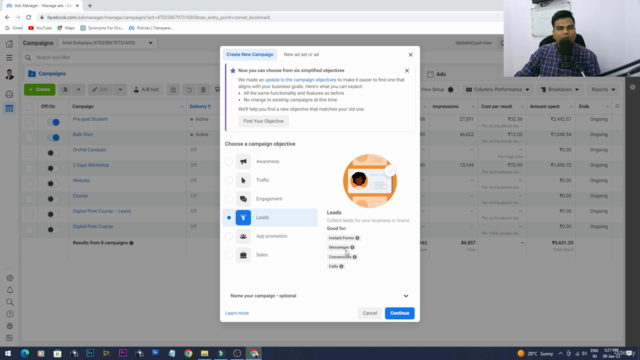Select the Engagement objective radio button
This screenshot has height=360, width=640.
[x=229, y=199]
